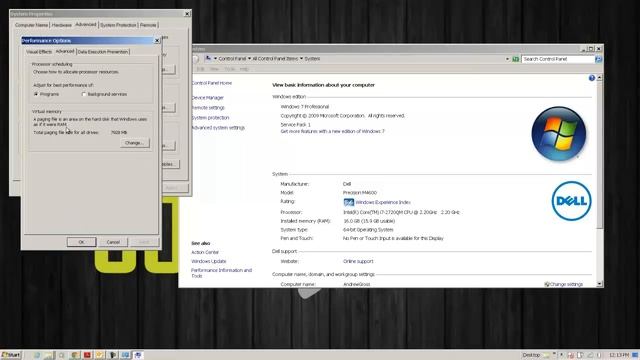The image size is (640, 360).
Task: Click the scroll-up arrow in System window
Action: [599, 78]
